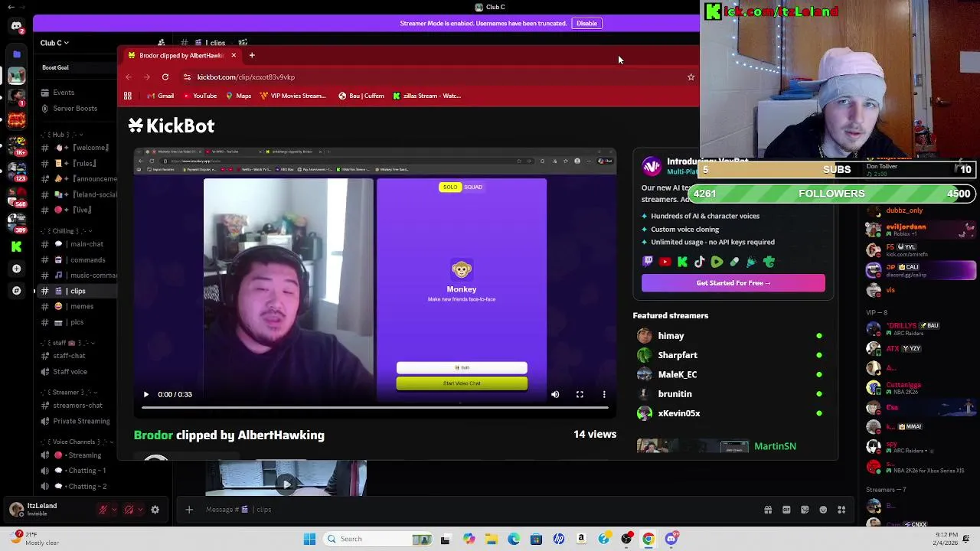Play the KickBot clip video
980x551 pixels.
coord(145,394)
